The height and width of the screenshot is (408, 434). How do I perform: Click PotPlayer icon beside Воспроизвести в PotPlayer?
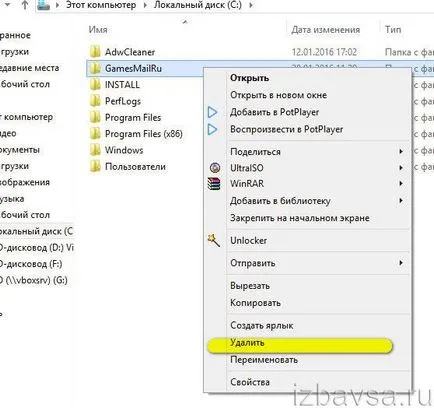coord(212,129)
